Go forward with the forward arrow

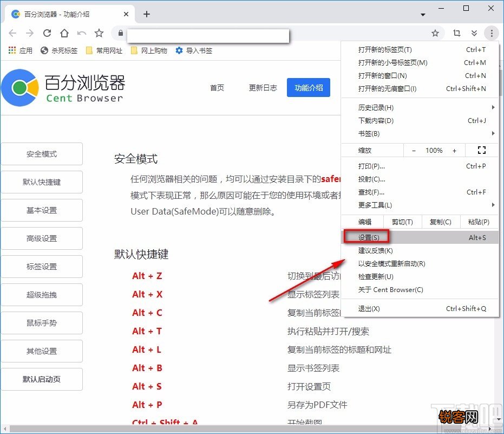(x=30, y=33)
